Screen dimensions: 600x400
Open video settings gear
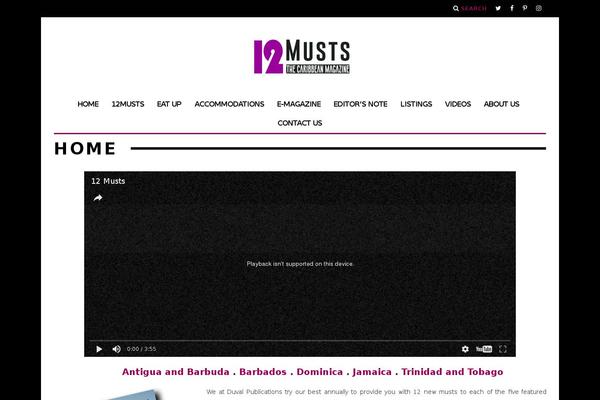click(x=465, y=349)
